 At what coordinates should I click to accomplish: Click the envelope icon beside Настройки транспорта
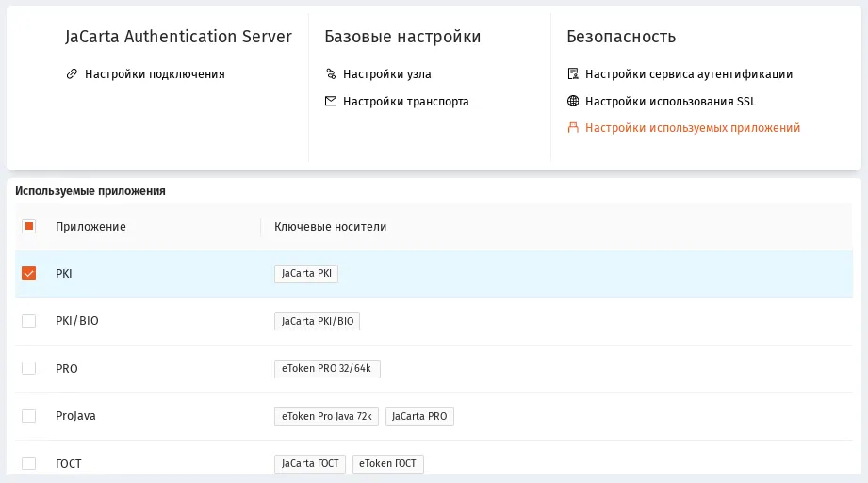point(331,102)
